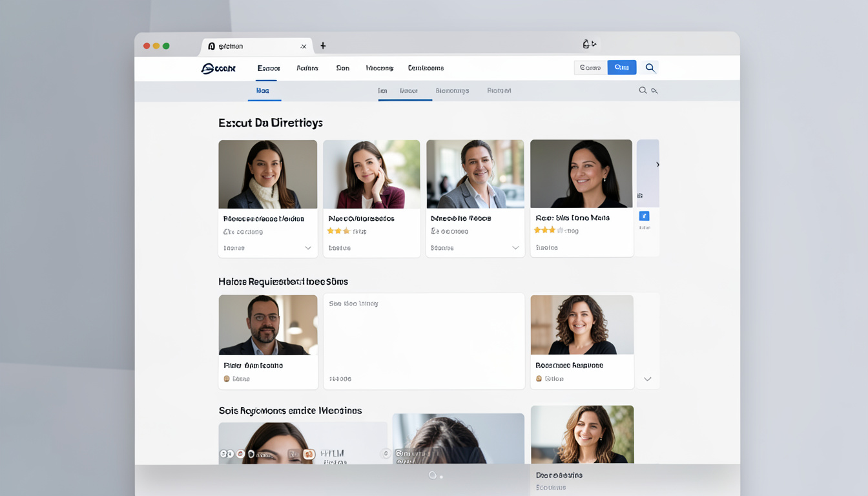Close the open browser tab
Image resolution: width=868 pixels, height=496 pixels.
point(304,46)
